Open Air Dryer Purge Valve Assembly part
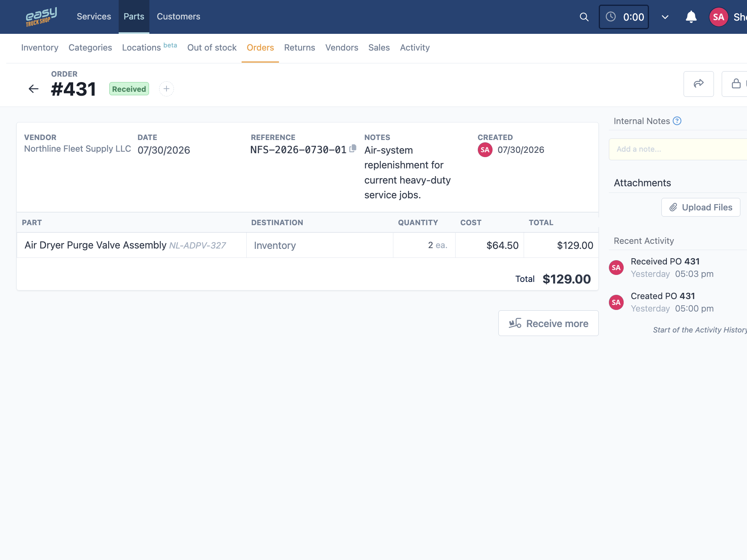The image size is (747, 560). [95, 245]
